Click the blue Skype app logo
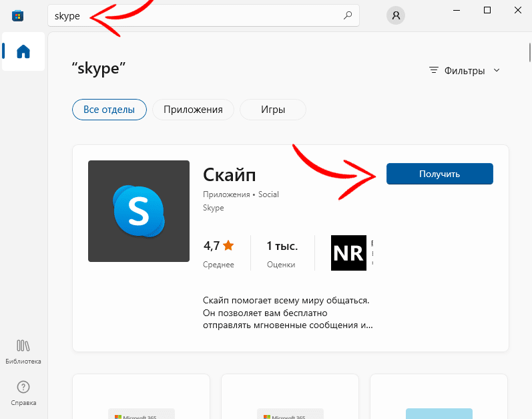The image size is (532, 419). [139, 211]
